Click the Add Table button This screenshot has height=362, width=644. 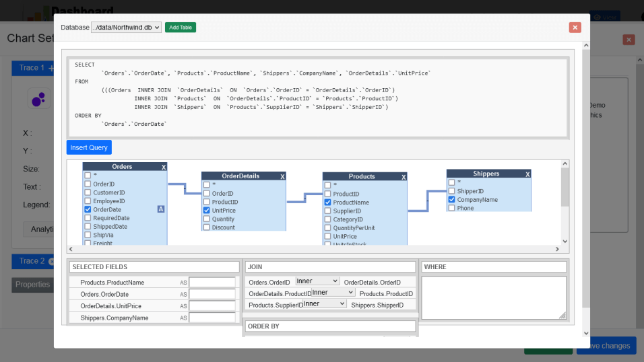point(181,28)
